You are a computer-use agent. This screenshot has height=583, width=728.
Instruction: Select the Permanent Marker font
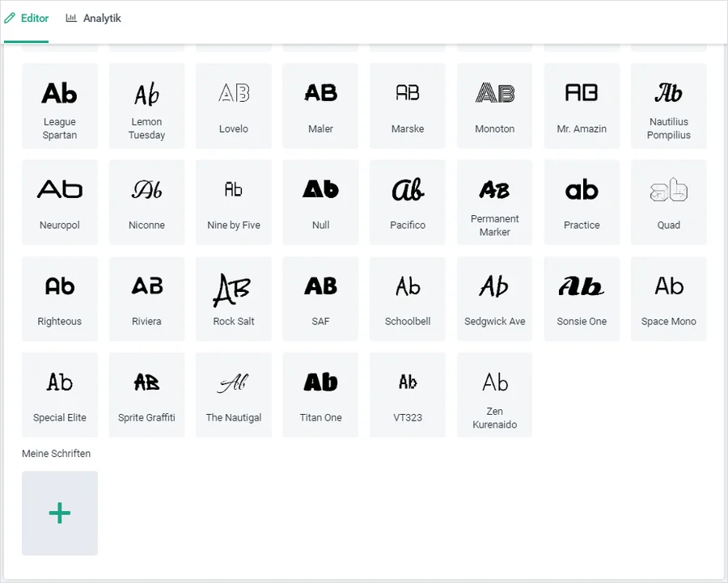pos(495,202)
